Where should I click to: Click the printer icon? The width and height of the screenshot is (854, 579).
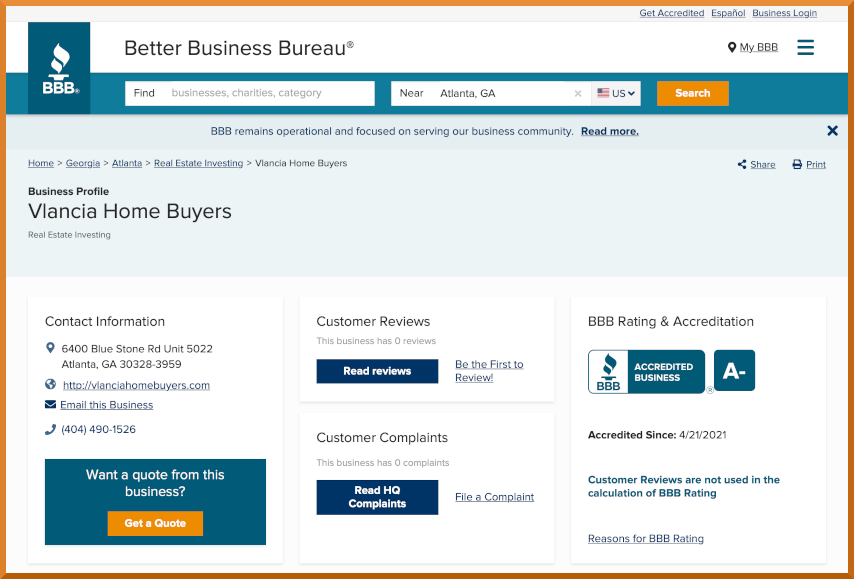[797, 164]
